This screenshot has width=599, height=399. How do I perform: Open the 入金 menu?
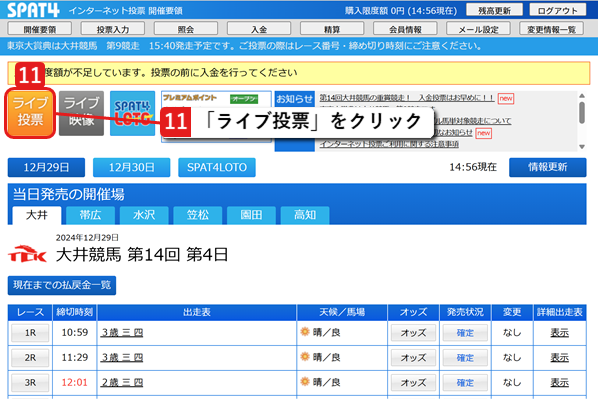259,29
